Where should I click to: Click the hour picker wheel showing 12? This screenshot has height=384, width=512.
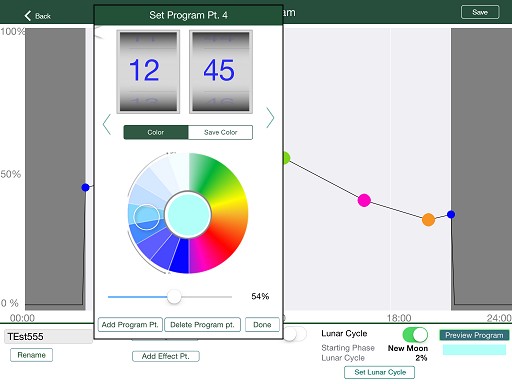click(x=148, y=71)
